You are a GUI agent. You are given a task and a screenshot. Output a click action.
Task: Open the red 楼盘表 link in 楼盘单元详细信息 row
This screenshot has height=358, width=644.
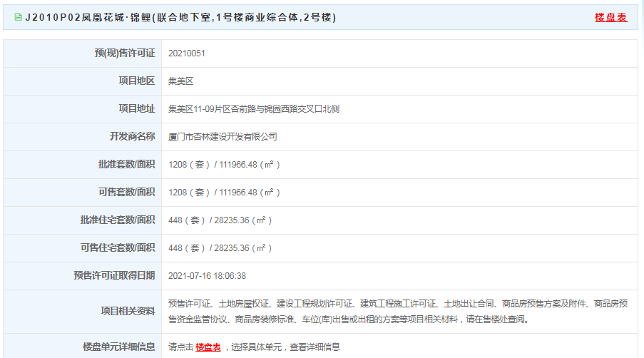click(x=208, y=347)
